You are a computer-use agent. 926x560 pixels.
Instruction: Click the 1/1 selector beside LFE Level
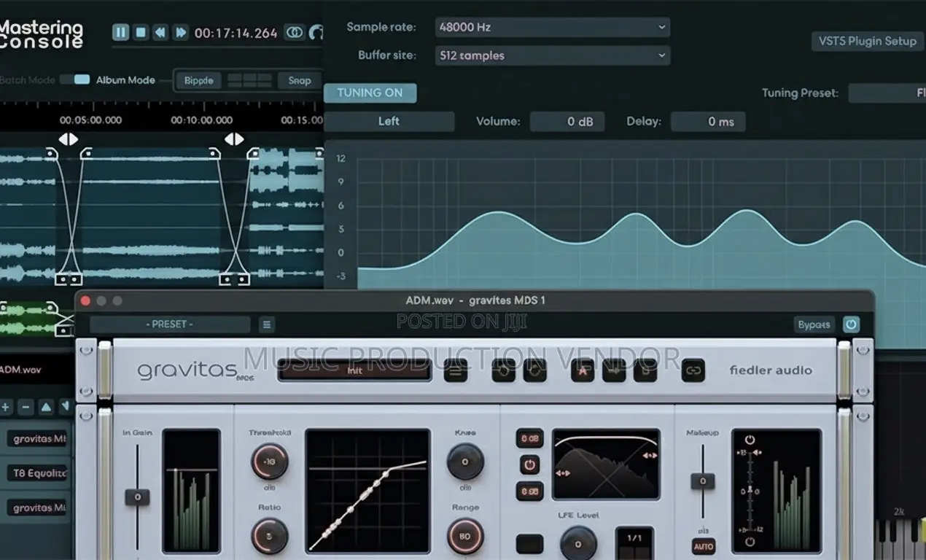634,538
